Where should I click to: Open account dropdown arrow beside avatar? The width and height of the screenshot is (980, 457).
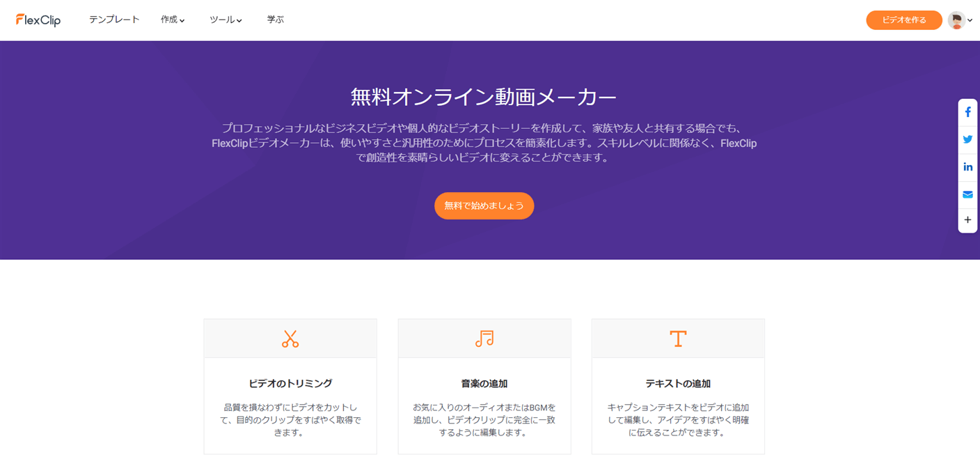970,21
